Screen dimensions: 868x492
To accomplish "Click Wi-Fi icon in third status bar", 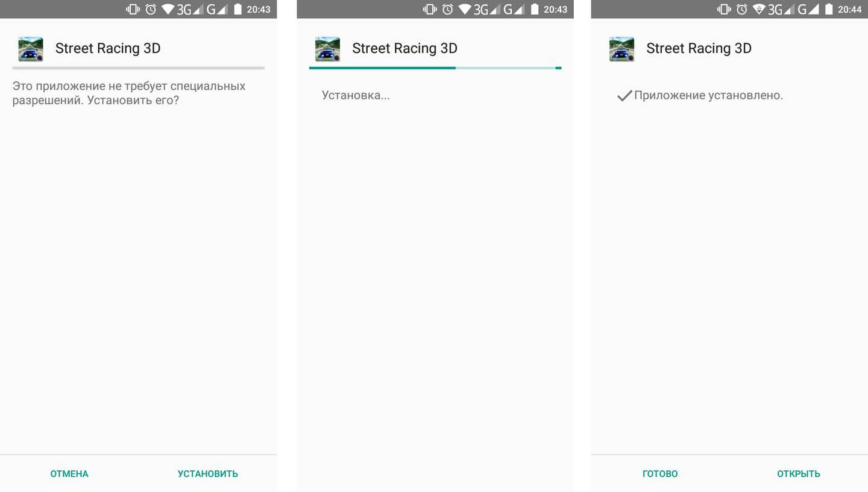I will (758, 9).
